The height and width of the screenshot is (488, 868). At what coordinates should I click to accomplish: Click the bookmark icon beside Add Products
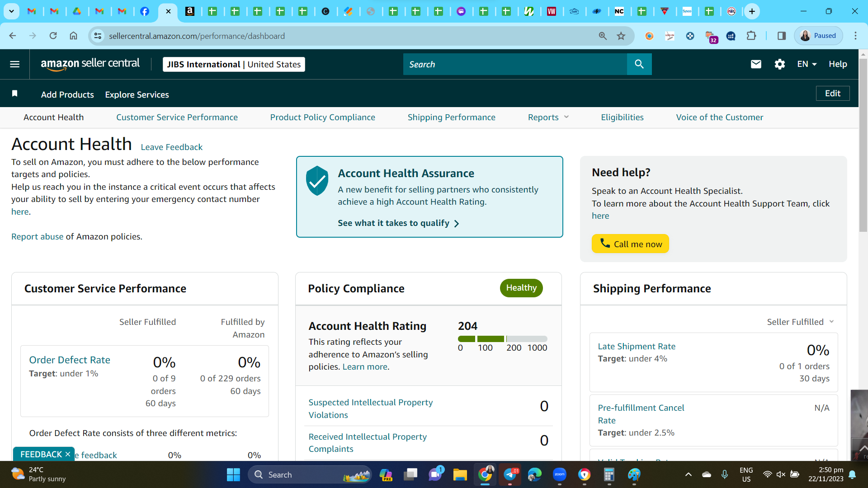coord(14,94)
